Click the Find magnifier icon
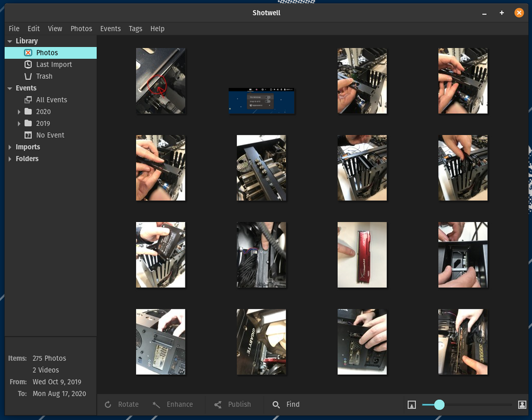Screen dimensions: 532x420 pyautogui.click(x=276, y=404)
